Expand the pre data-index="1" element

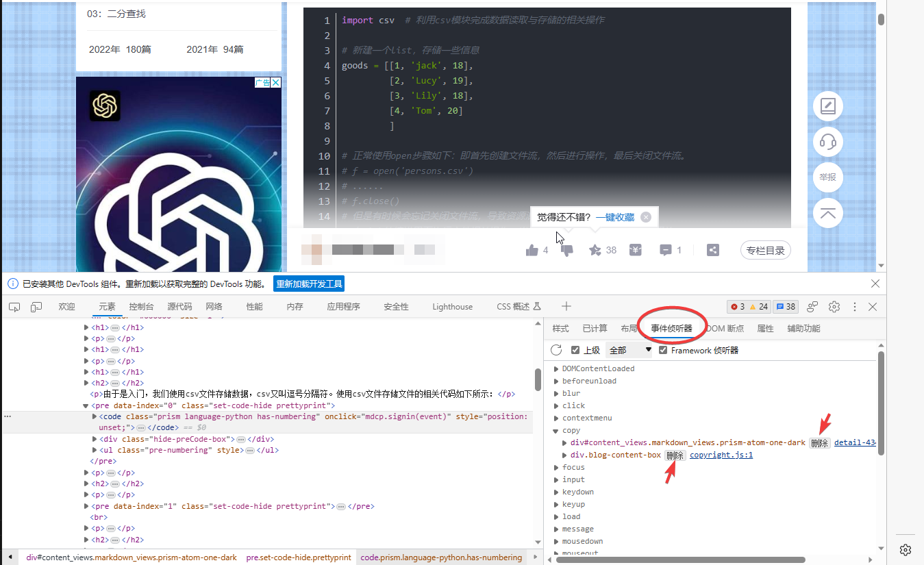point(87,506)
